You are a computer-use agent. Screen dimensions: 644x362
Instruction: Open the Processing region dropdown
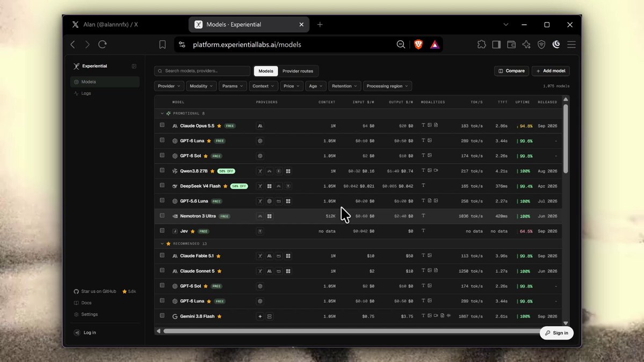pyautogui.click(x=387, y=86)
